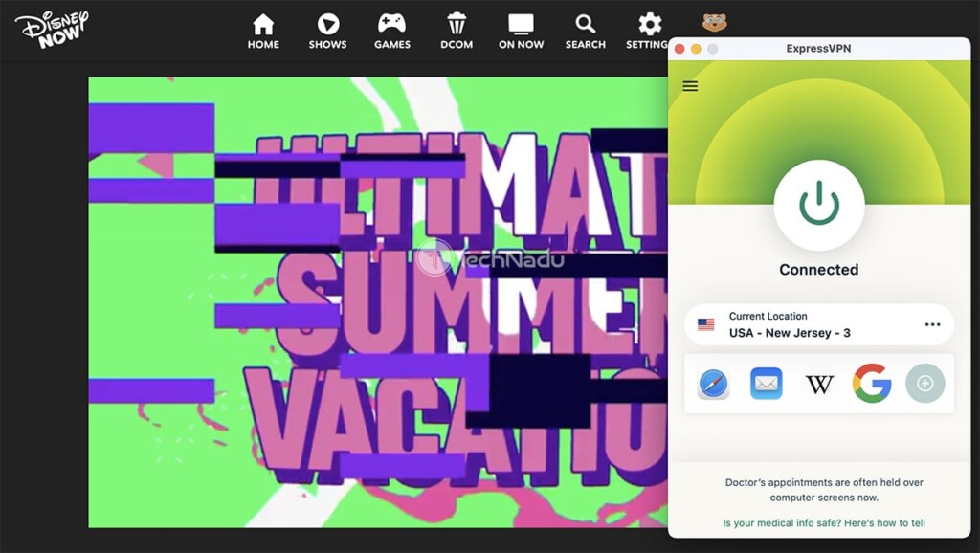Screen dimensions: 980x553
Task: Open Disney NOW SETTINGS gear
Action: click(x=648, y=32)
